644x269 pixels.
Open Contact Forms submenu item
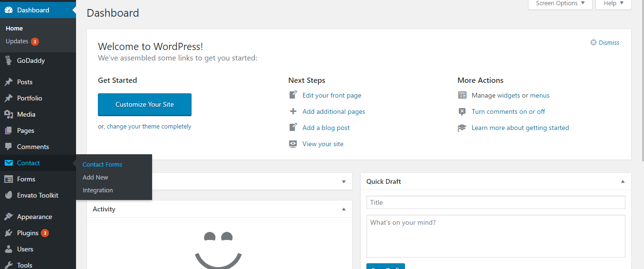coord(102,164)
